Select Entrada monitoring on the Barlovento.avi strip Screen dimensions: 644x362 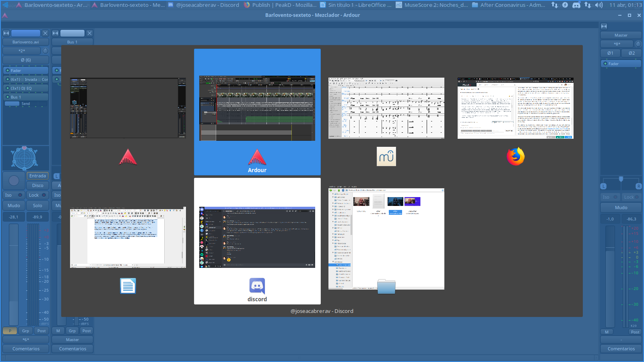click(37, 176)
